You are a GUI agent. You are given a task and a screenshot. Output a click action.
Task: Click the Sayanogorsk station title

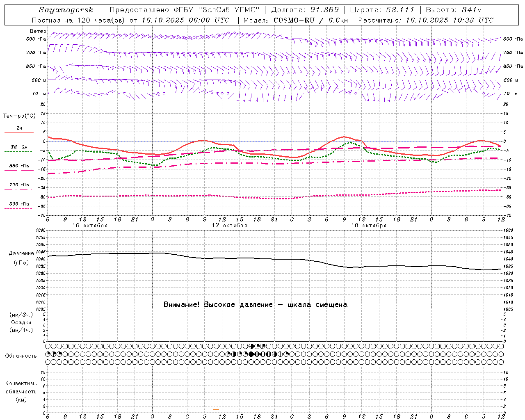click(x=66, y=10)
